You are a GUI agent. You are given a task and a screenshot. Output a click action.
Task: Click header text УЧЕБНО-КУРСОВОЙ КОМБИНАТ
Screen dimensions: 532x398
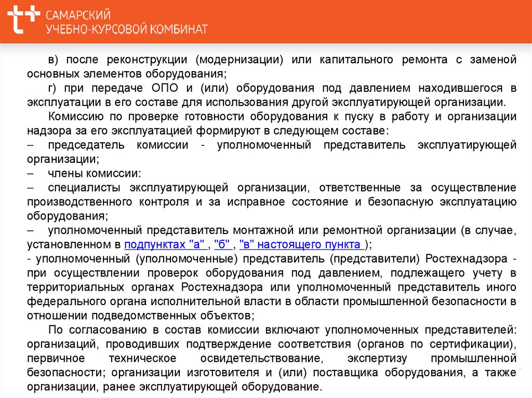tap(127, 29)
